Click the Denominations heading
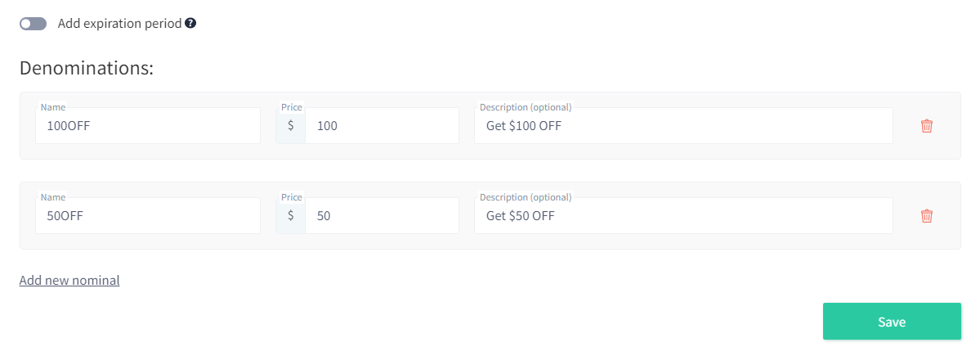Viewport: 980px width, 356px height. pos(87,68)
